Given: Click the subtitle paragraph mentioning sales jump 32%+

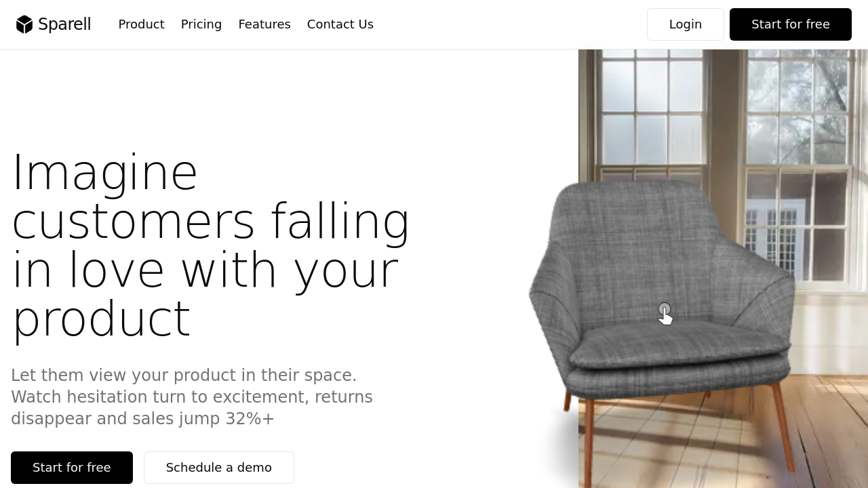Looking at the screenshot, I should pos(192,397).
